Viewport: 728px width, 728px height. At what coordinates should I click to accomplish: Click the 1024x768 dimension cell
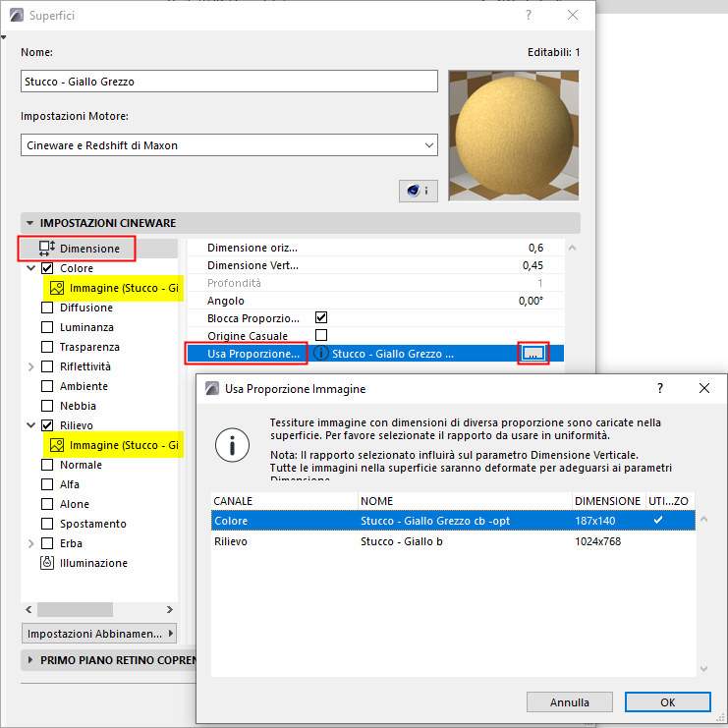click(x=597, y=541)
